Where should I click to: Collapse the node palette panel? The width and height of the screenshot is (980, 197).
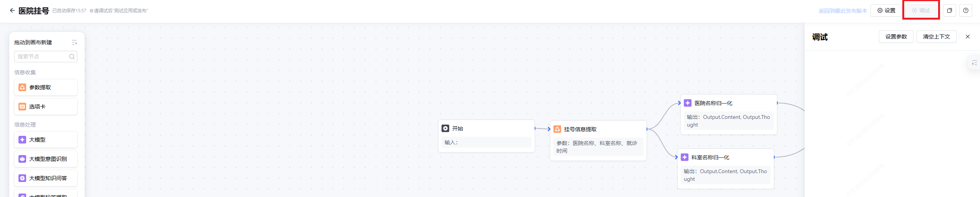coord(74,42)
